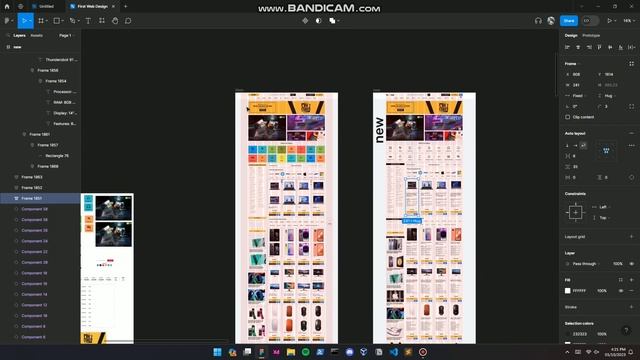
Task: Select vertical auto layout direction
Action: click(567, 145)
